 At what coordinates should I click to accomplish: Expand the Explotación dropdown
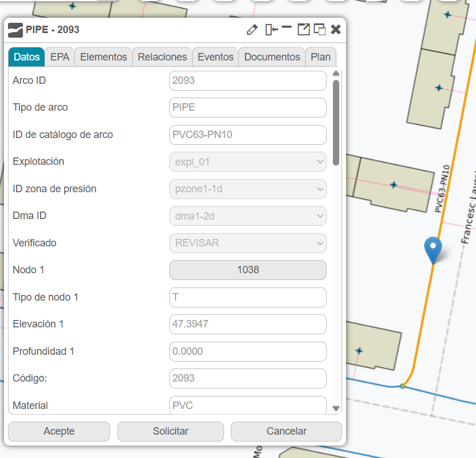tap(247, 162)
